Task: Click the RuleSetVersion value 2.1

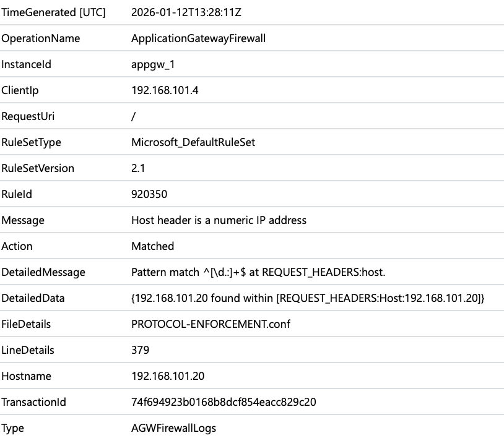Action: 137,168
